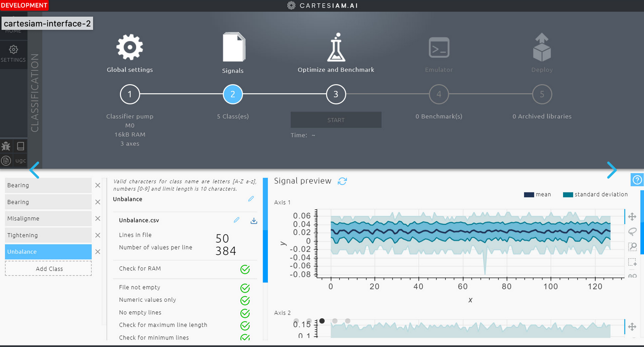
Task: Open the help question mark button
Action: click(x=637, y=180)
